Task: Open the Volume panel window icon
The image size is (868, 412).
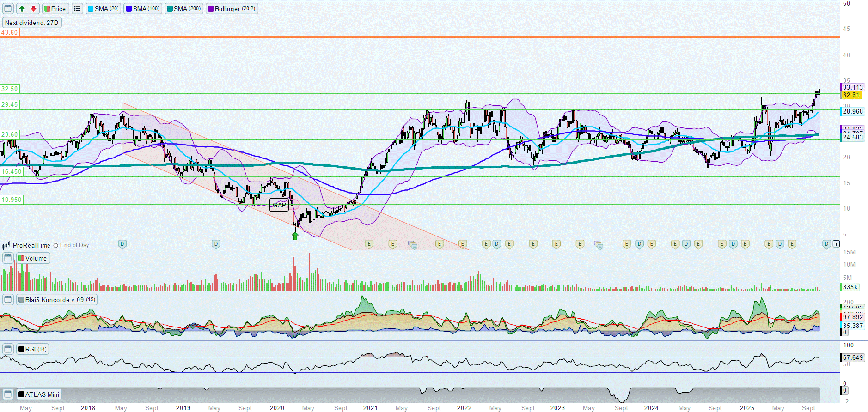Action: (8, 258)
